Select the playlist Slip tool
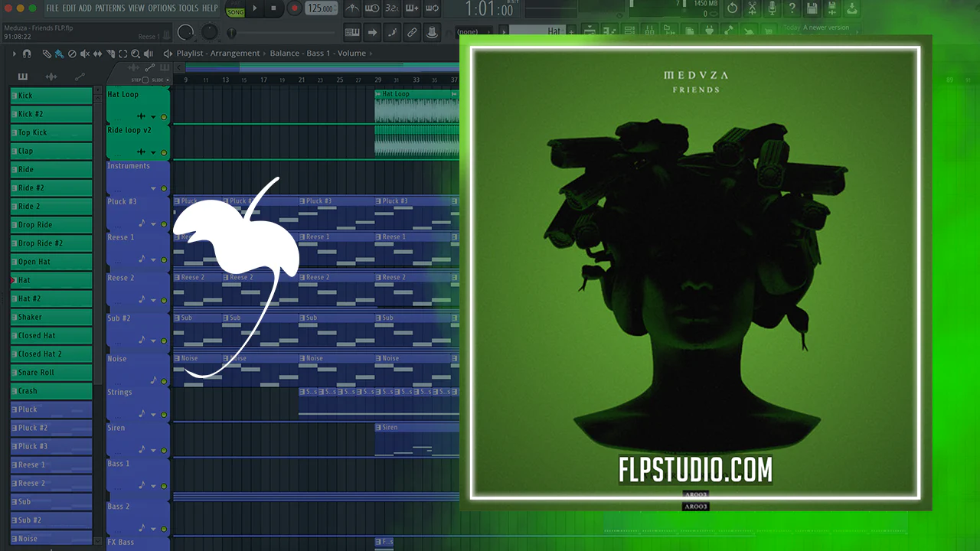 pyautogui.click(x=97, y=54)
